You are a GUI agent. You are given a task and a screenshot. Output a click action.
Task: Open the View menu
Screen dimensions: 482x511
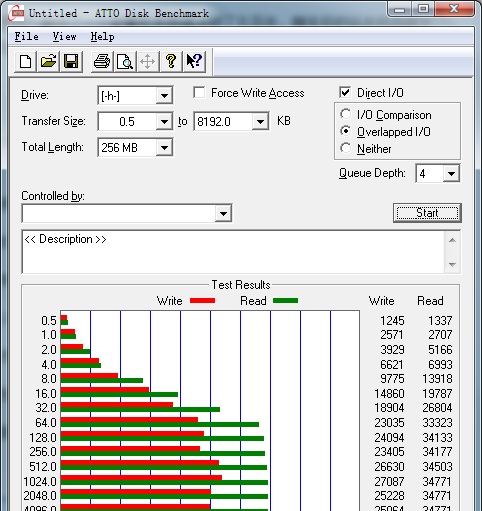point(64,36)
